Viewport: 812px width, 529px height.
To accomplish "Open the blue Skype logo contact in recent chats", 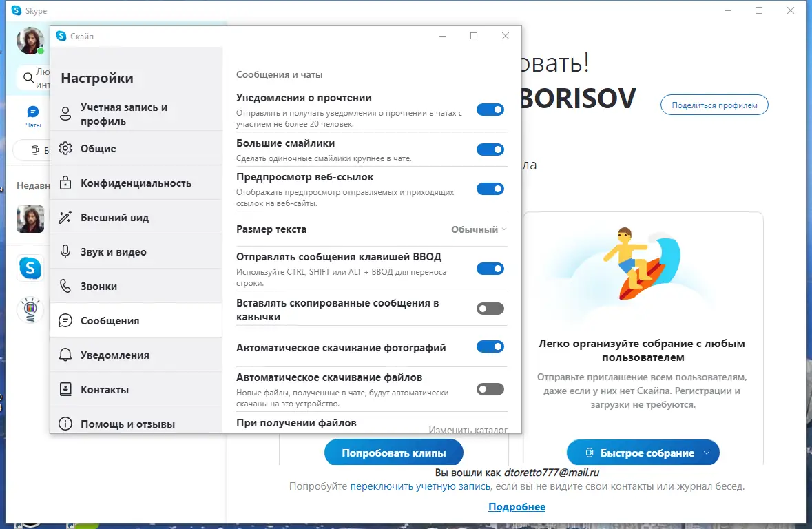I will click(x=30, y=268).
